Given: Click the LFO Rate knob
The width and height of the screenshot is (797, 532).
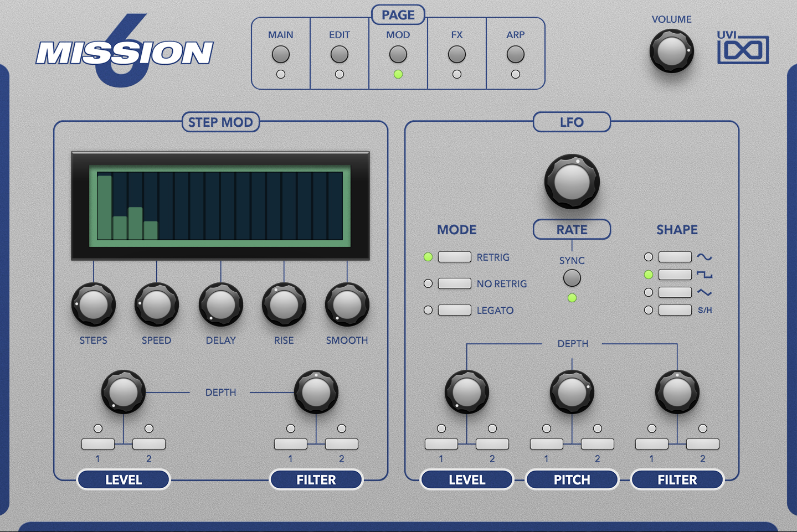Looking at the screenshot, I should [572, 181].
